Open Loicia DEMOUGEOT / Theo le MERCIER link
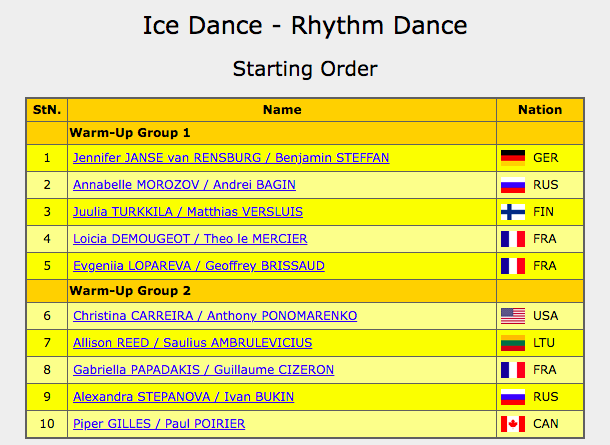The image size is (610, 445). 190,238
